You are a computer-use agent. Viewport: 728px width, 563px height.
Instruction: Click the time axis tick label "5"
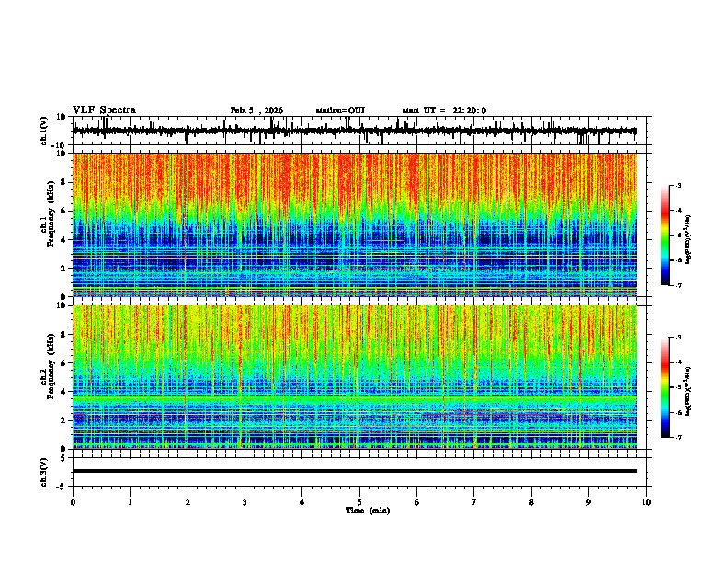click(359, 502)
